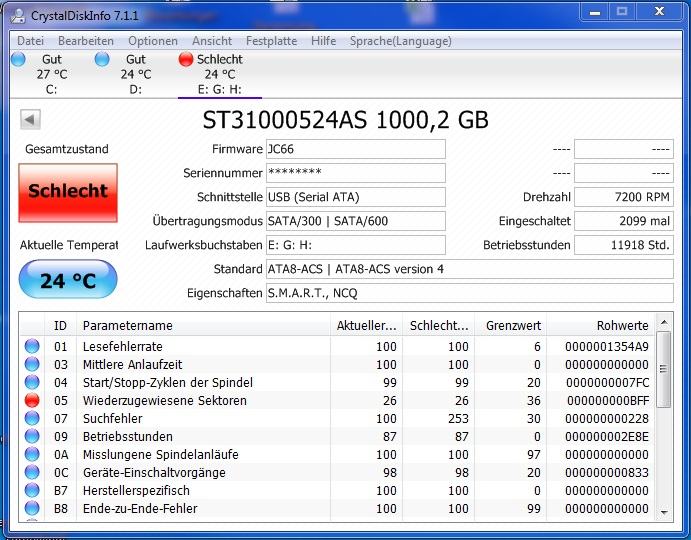Click the red Schlecht status orb in the drive bar
The width and height of the screenshot is (691, 540).
(186, 59)
